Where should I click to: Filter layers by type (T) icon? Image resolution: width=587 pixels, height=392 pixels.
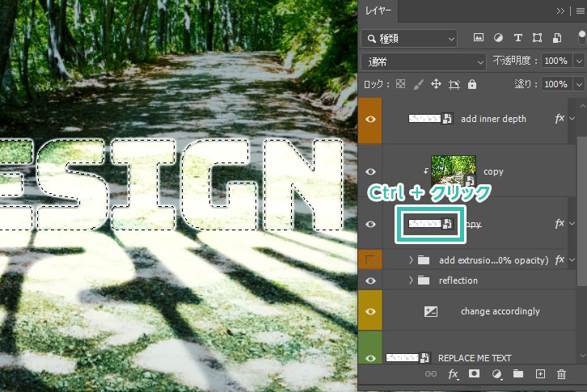(x=517, y=38)
